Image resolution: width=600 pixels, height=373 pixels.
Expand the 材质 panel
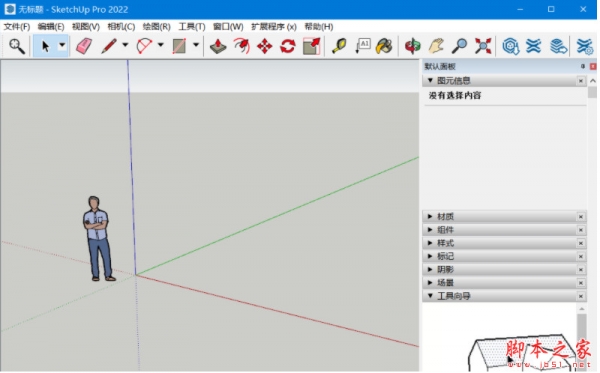click(x=430, y=217)
